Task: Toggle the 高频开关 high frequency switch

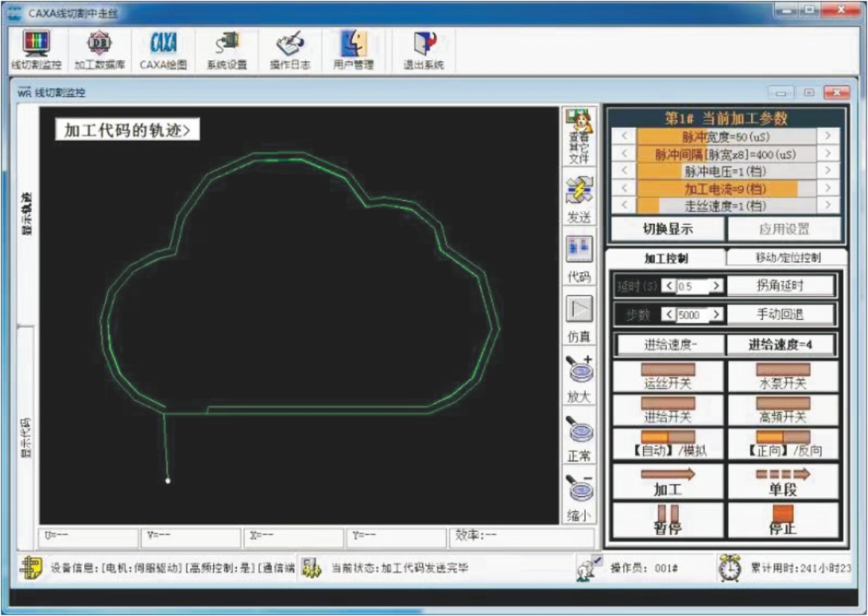Action: point(782,410)
